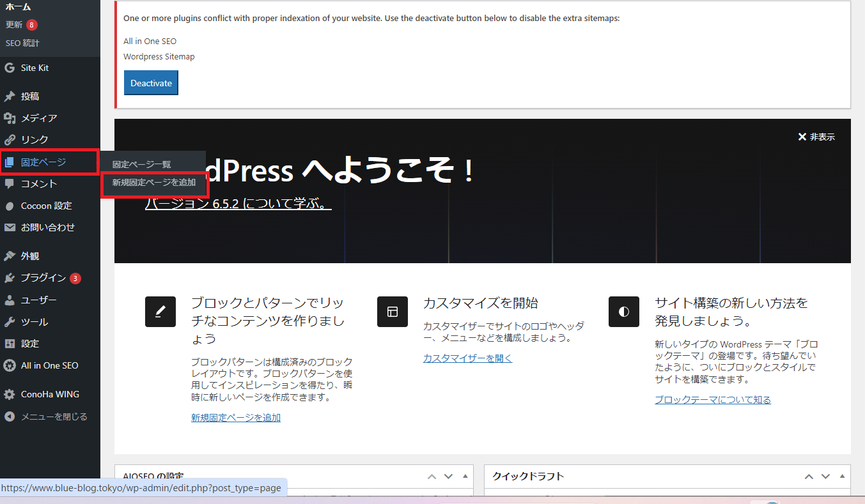Click the pages icon beside 固定ページ
Screen dimensions: 865x504
tap(10, 162)
